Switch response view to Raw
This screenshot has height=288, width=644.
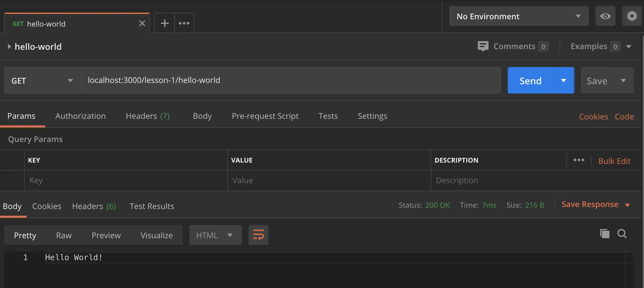pos(64,236)
